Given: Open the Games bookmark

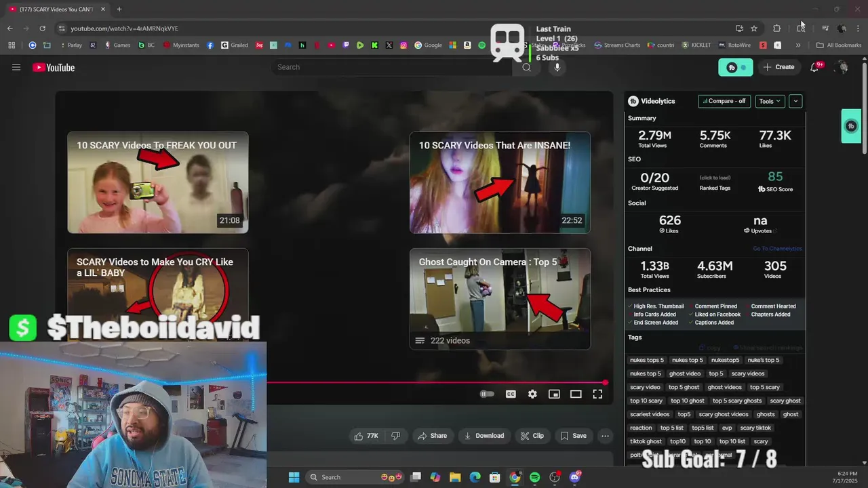Looking at the screenshot, I should [117, 45].
